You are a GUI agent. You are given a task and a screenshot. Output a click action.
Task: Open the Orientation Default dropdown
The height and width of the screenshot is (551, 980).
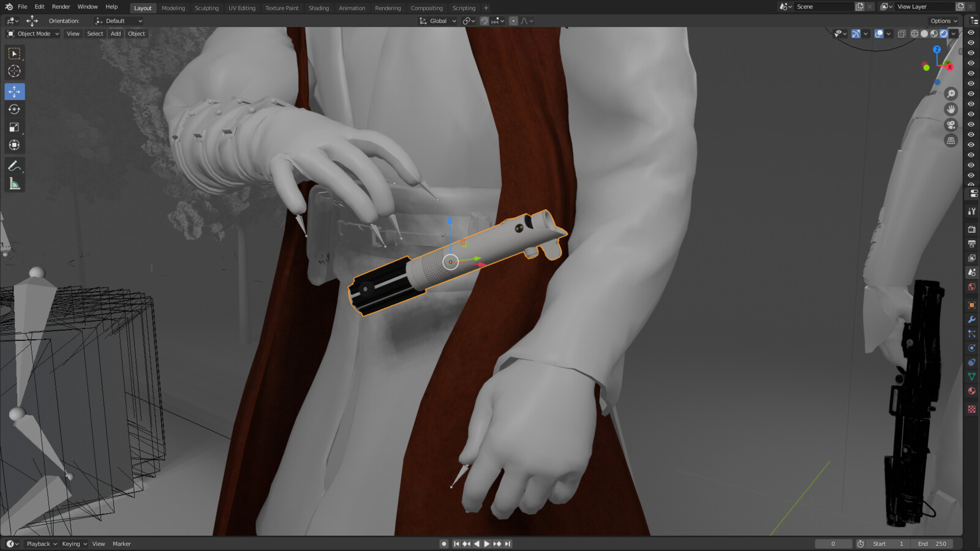[119, 21]
